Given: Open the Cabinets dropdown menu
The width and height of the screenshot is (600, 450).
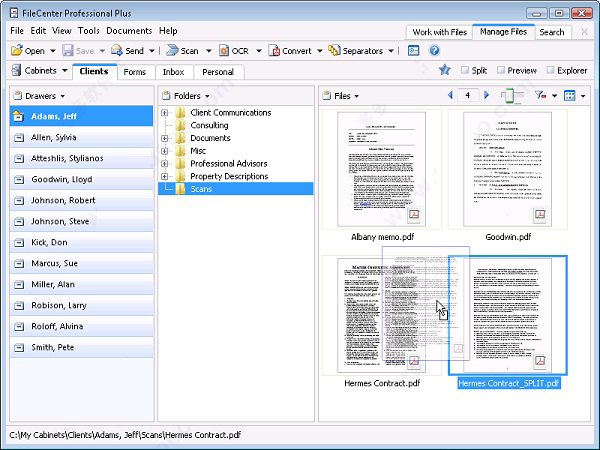Looking at the screenshot, I should point(40,71).
